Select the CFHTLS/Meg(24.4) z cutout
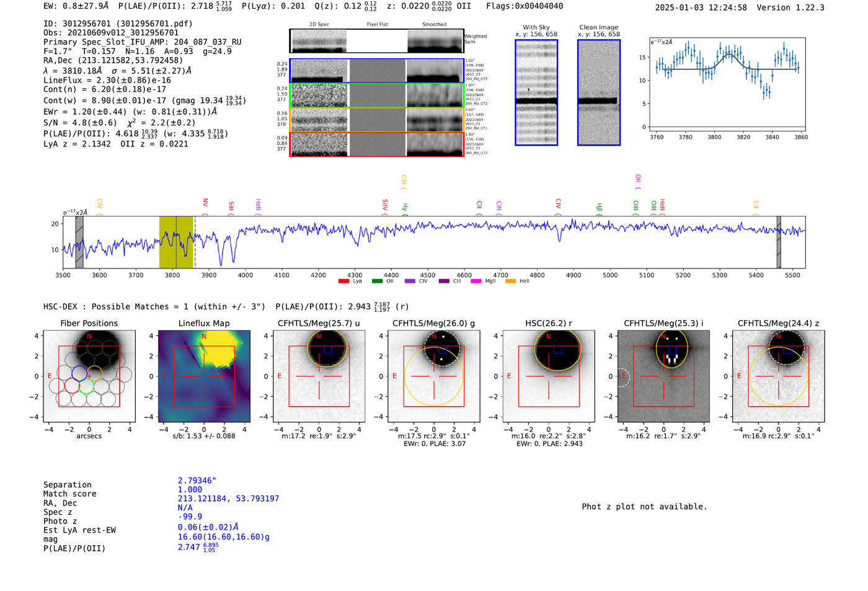Viewport: 868px width, 591px height. (778, 376)
